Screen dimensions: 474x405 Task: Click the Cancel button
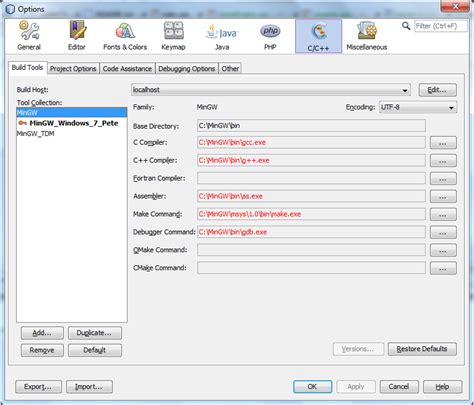399,387
